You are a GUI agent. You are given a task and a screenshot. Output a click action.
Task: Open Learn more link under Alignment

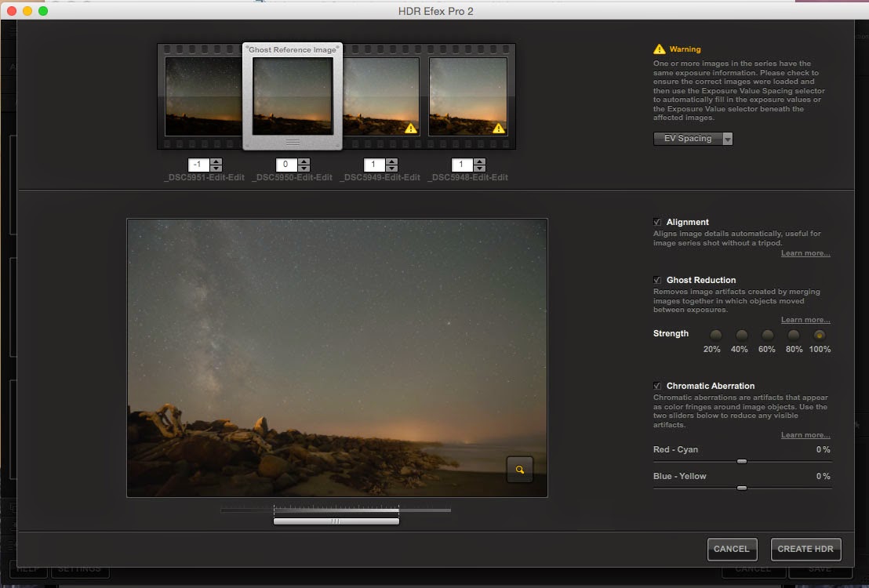click(x=805, y=253)
